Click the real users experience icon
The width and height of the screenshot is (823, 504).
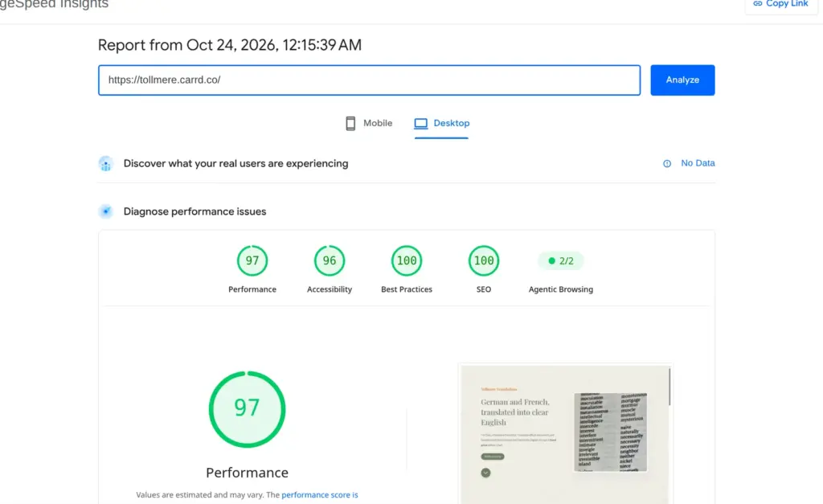pyautogui.click(x=105, y=163)
